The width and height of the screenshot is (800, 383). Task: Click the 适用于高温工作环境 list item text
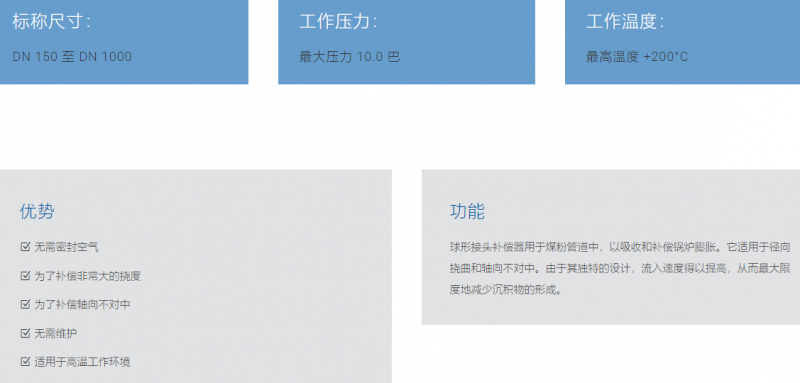pyautogui.click(x=82, y=362)
